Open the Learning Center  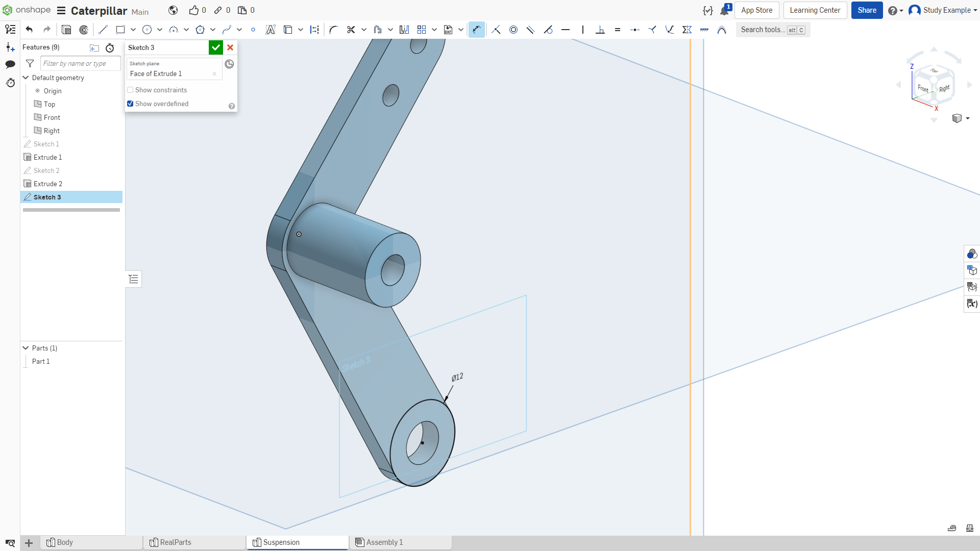pyautogui.click(x=815, y=10)
